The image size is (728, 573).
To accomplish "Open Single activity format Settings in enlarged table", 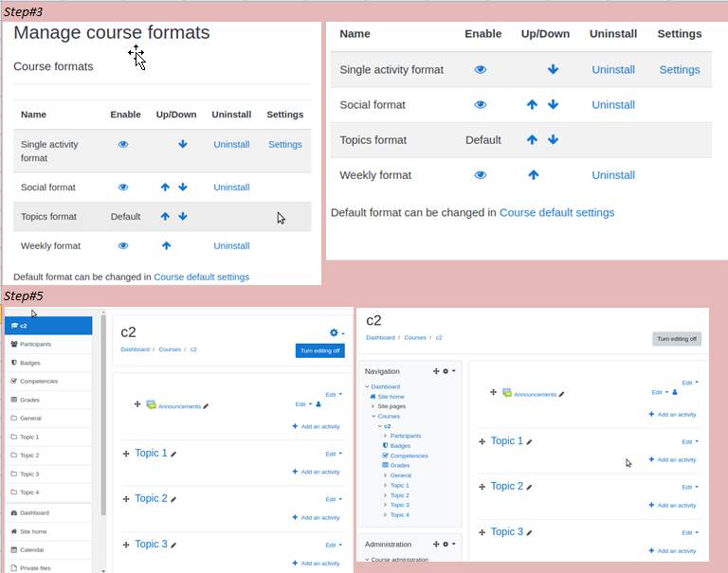I will click(680, 69).
